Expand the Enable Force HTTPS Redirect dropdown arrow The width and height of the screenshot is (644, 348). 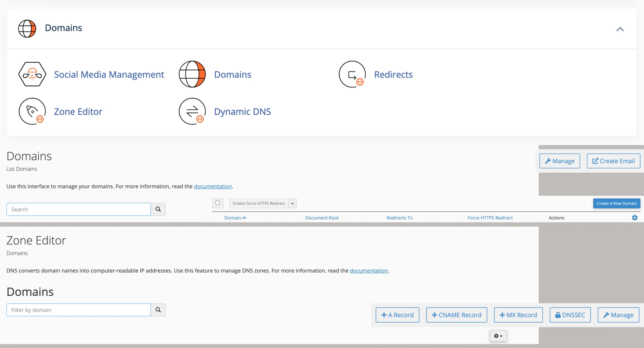pyautogui.click(x=293, y=203)
